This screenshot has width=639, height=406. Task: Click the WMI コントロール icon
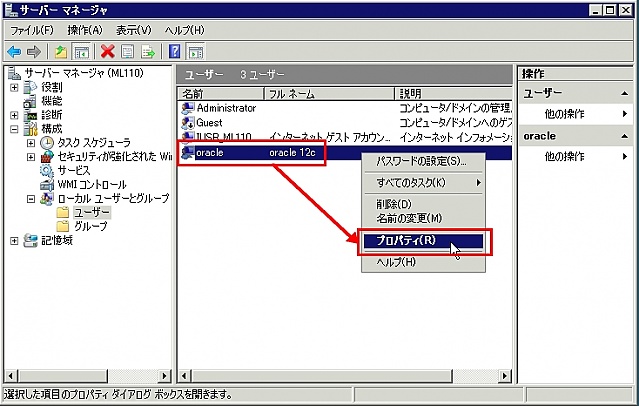point(47,185)
